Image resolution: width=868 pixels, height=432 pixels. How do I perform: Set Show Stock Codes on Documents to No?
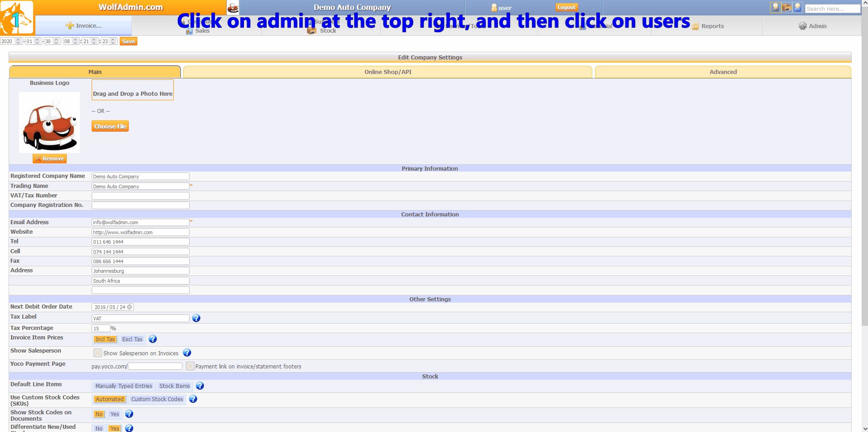coord(99,414)
